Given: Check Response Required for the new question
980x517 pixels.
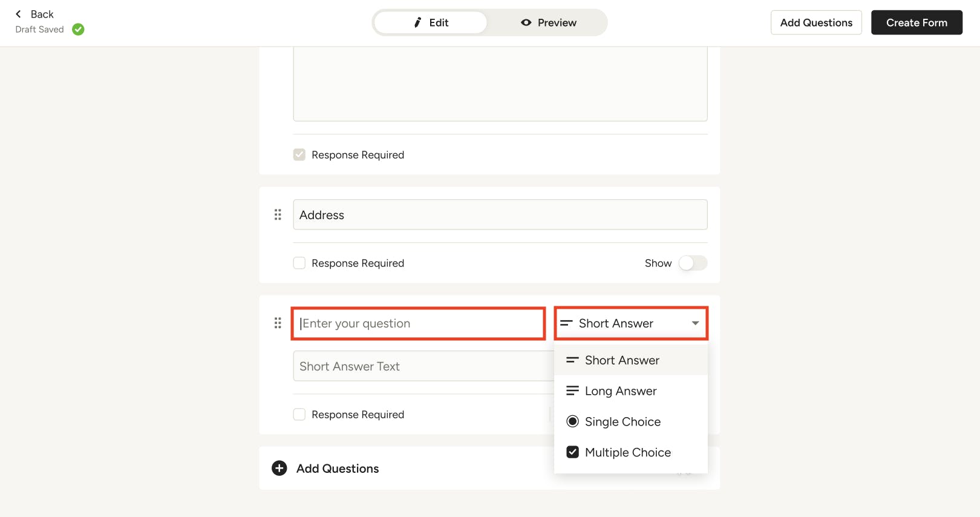Looking at the screenshot, I should pyautogui.click(x=299, y=415).
